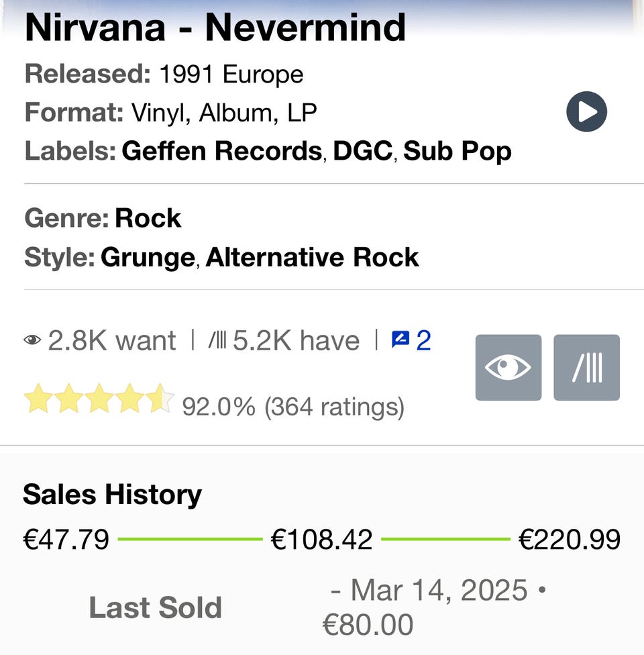644x655 pixels.
Task: Select the Rock genre link
Action: (x=148, y=218)
